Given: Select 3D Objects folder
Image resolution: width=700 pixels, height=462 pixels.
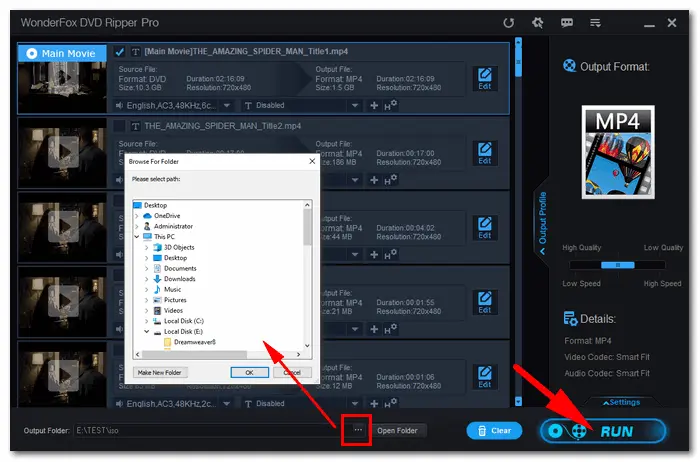Looking at the screenshot, I should point(179,248).
